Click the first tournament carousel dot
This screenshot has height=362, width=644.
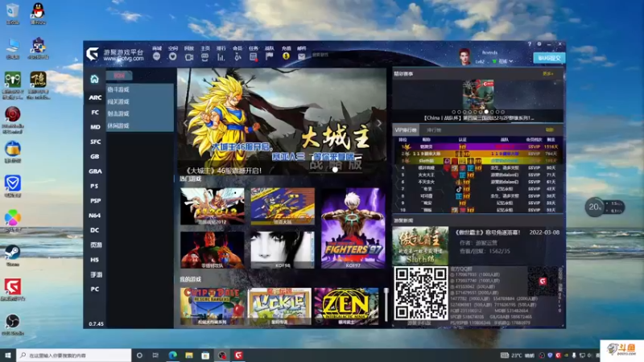tap(454, 112)
